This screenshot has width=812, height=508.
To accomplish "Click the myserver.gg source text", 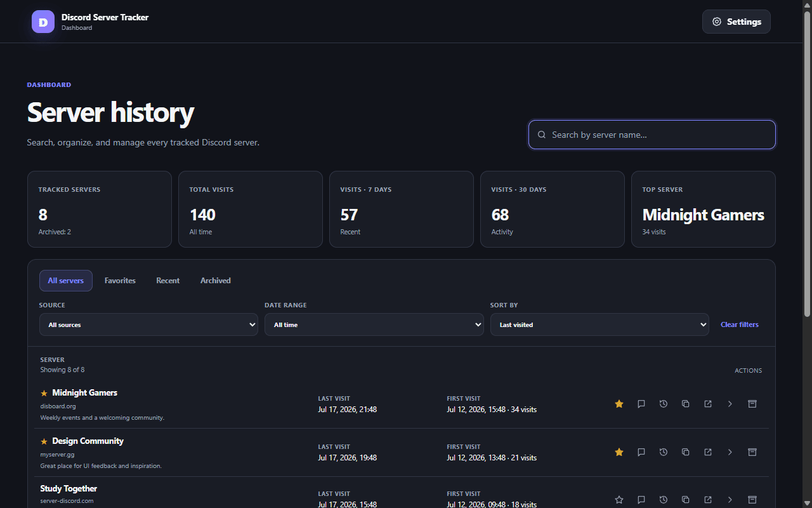I will coord(57,455).
